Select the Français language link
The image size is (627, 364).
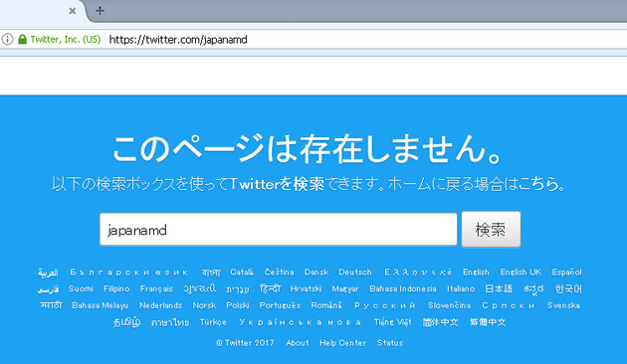(156, 288)
